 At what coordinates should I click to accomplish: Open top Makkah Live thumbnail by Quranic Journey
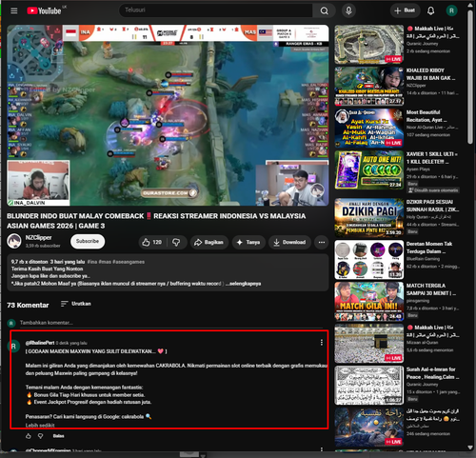tap(369, 45)
